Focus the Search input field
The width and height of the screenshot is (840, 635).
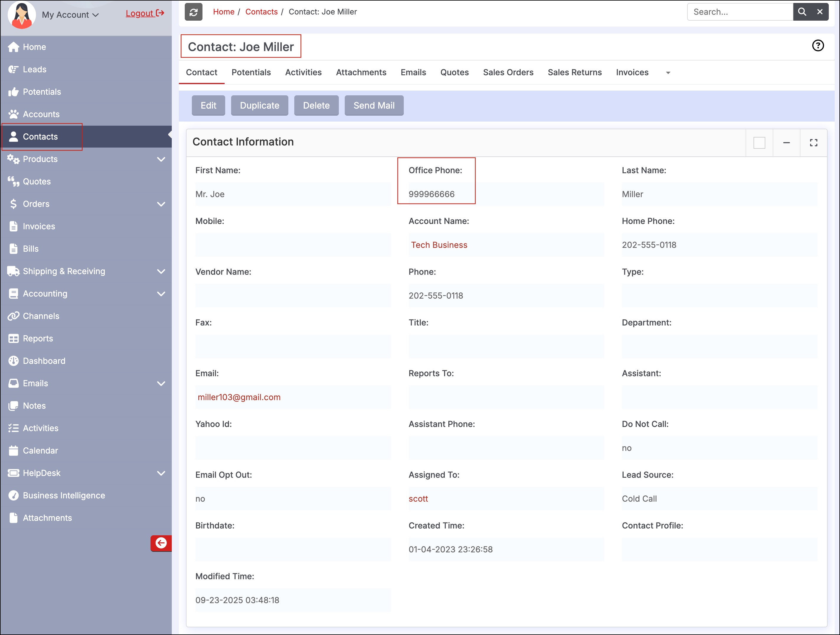click(739, 12)
